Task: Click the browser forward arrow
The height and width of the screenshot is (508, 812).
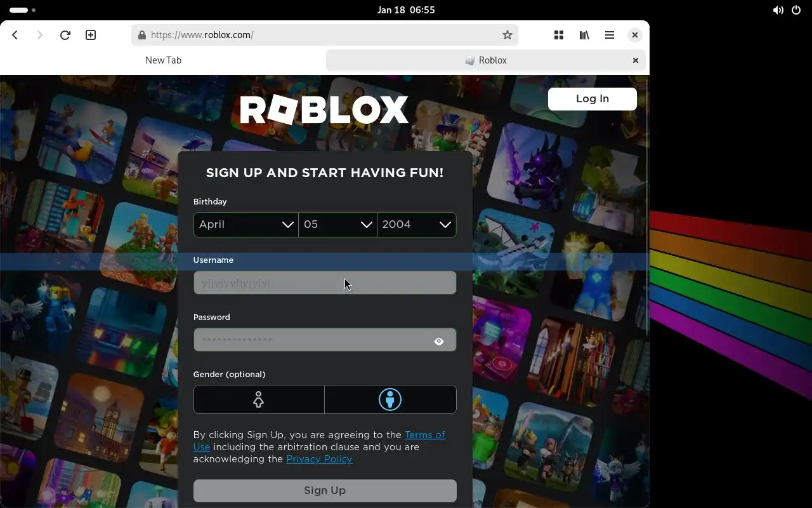Action: coord(40,35)
